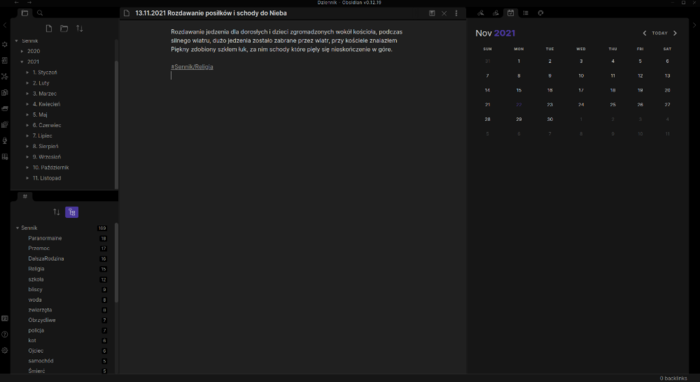Open the search tab in left sidebar

(40, 13)
